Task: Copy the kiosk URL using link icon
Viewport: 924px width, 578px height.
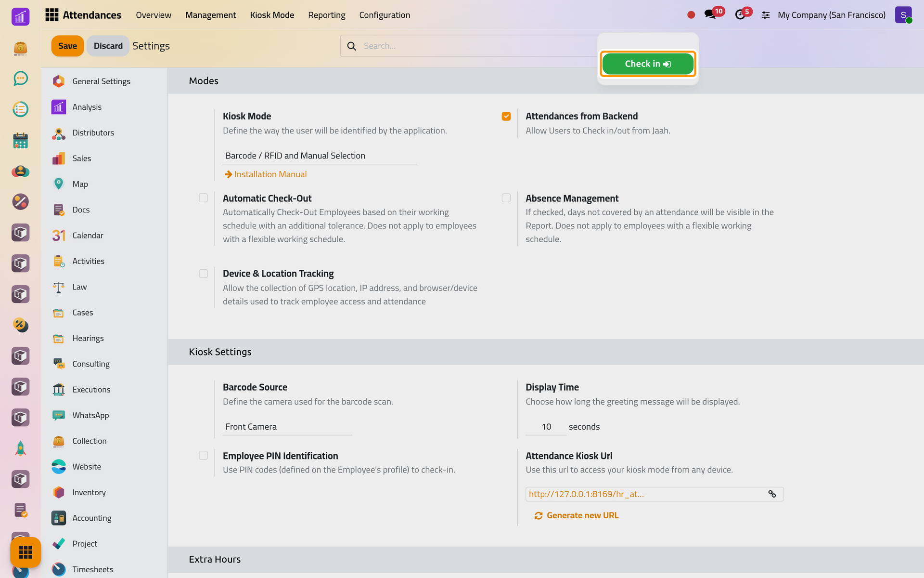Action: click(772, 494)
